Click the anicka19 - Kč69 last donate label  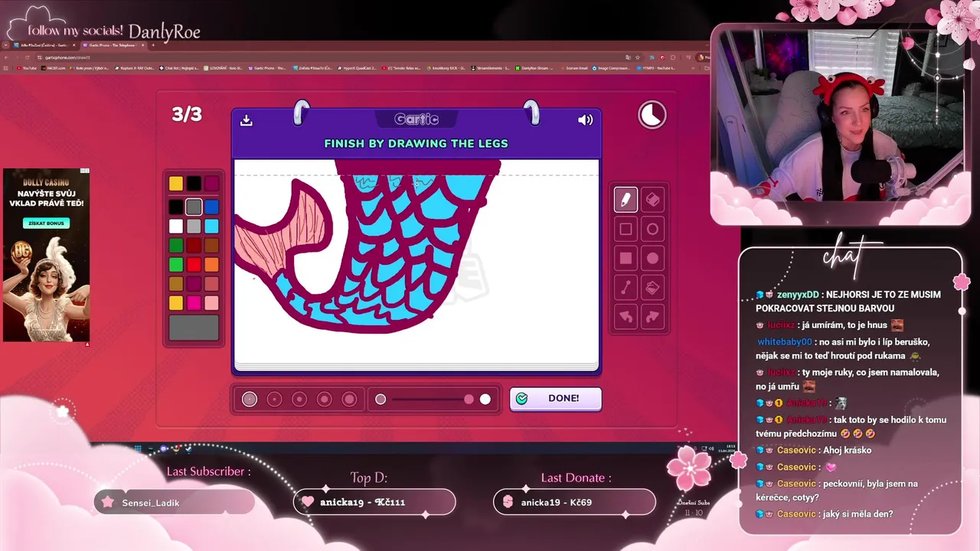tap(557, 502)
